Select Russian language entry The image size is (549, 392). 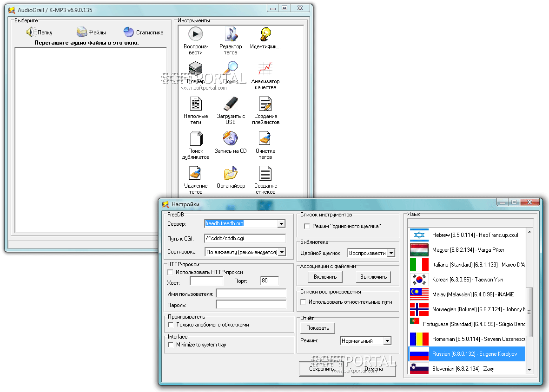pyautogui.click(x=468, y=354)
